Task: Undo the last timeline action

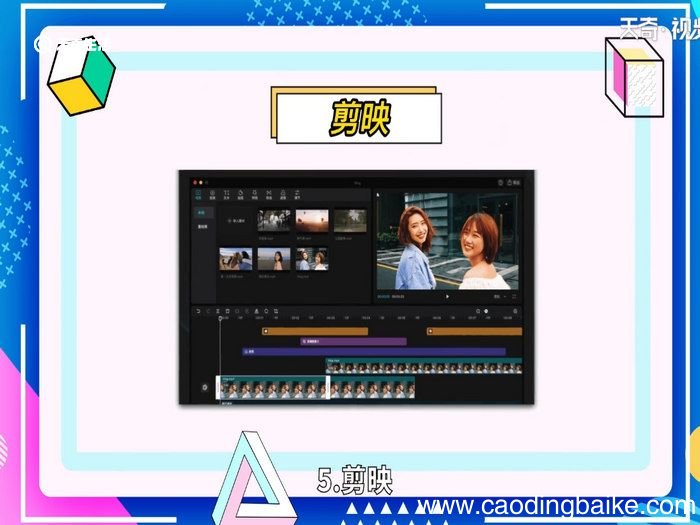Action: (198, 311)
